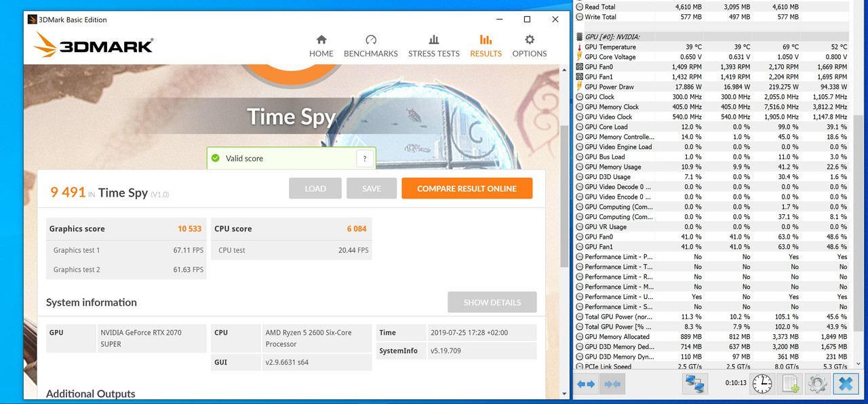Select 'GPU Memory Allocated' label
Image resolution: width=868 pixels, height=404 pixels.
[x=616, y=337]
